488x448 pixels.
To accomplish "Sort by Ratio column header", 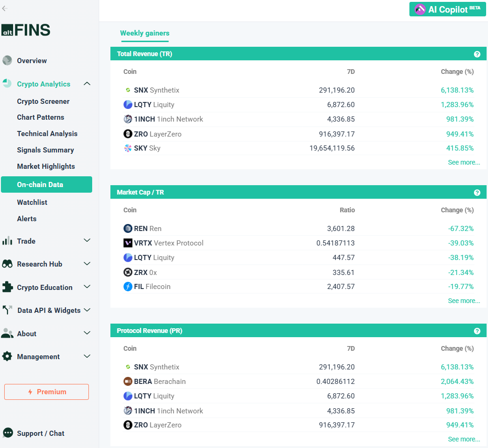I will coord(347,210).
